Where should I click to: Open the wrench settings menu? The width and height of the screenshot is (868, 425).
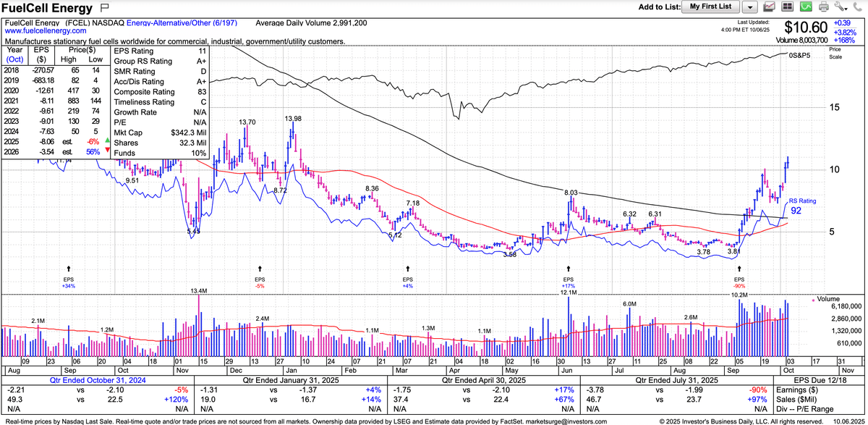[x=841, y=7]
